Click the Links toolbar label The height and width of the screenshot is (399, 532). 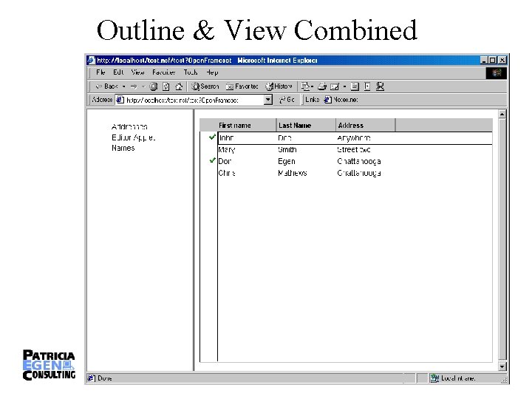tap(312, 100)
